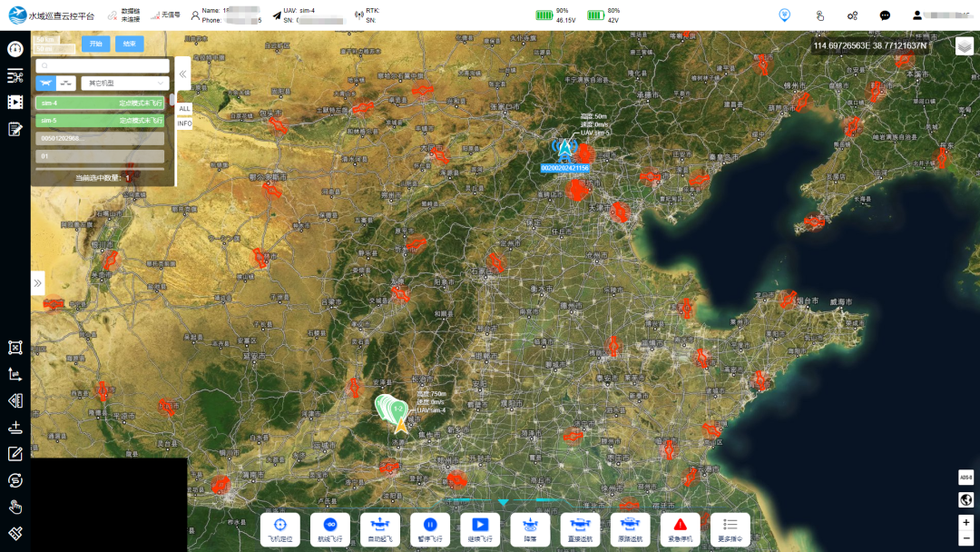Viewport: 980px width, 552px height.
Task: Click the 飞机定位 aircraft locate button
Action: click(x=280, y=528)
